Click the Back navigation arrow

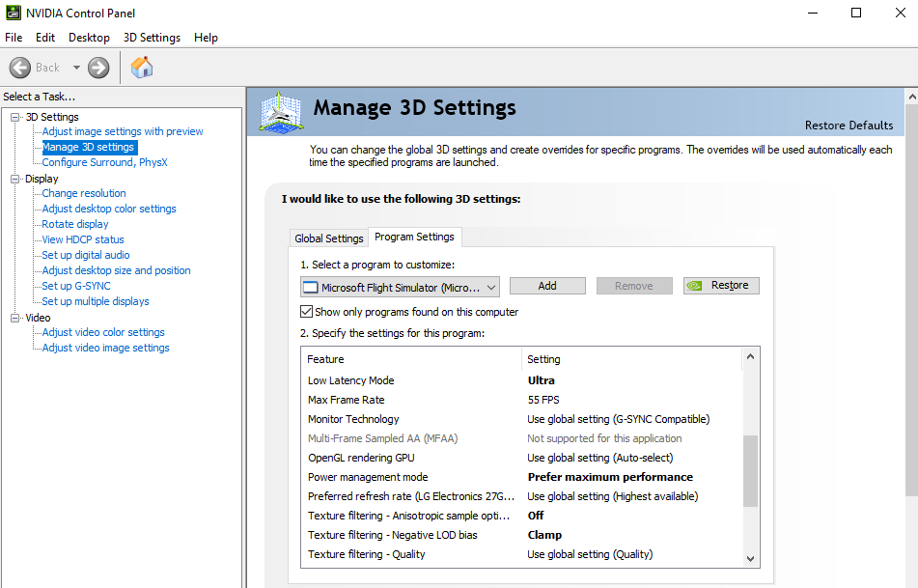[19, 68]
